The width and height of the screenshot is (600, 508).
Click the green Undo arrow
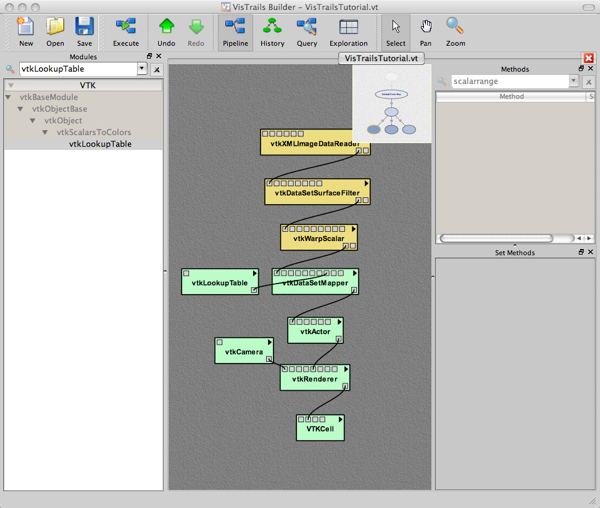(x=166, y=26)
